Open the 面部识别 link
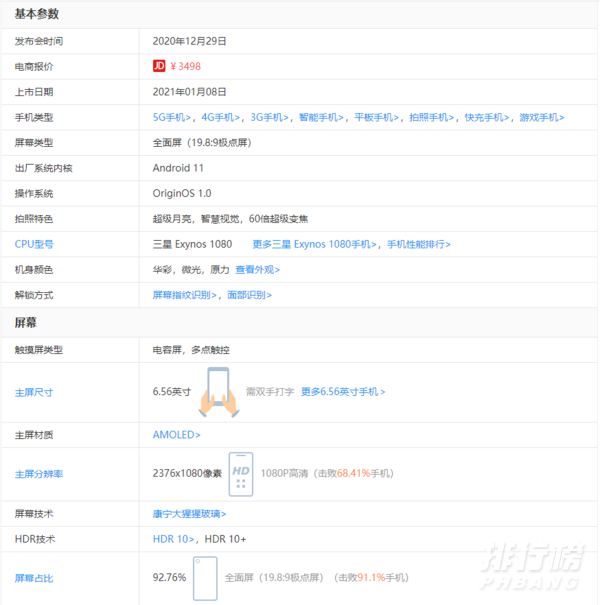 tap(250, 295)
